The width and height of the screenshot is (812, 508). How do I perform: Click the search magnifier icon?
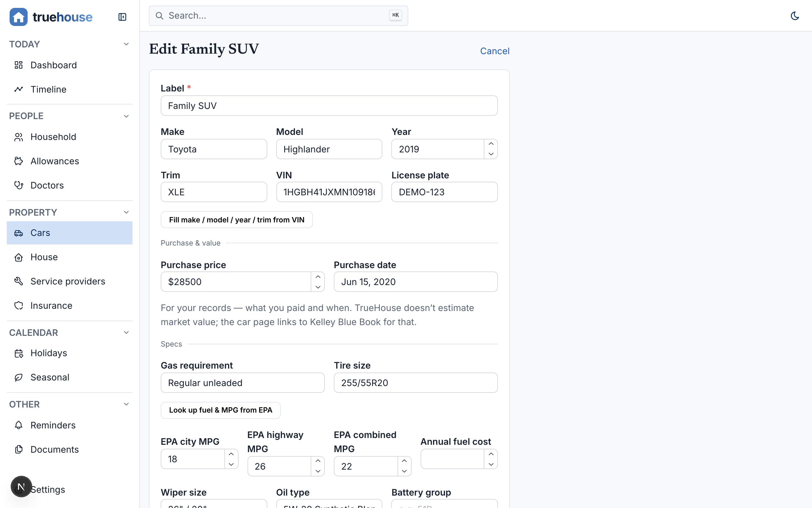[159, 16]
